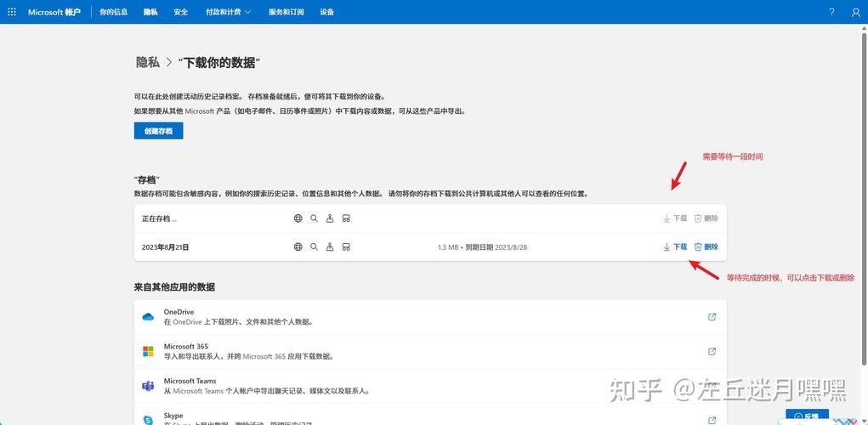Switch to the 安全 tab
This screenshot has height=425, width=868.
(180, 12)
